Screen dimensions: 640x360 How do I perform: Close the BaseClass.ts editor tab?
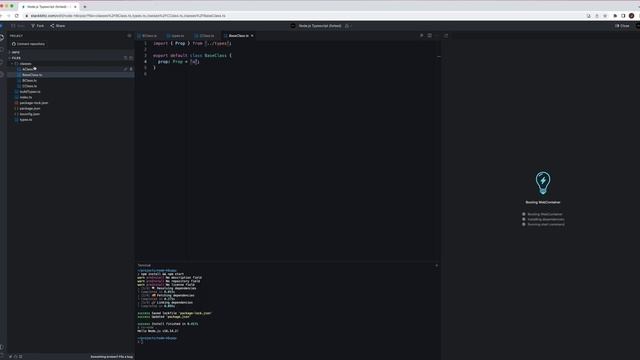point(252,36)
